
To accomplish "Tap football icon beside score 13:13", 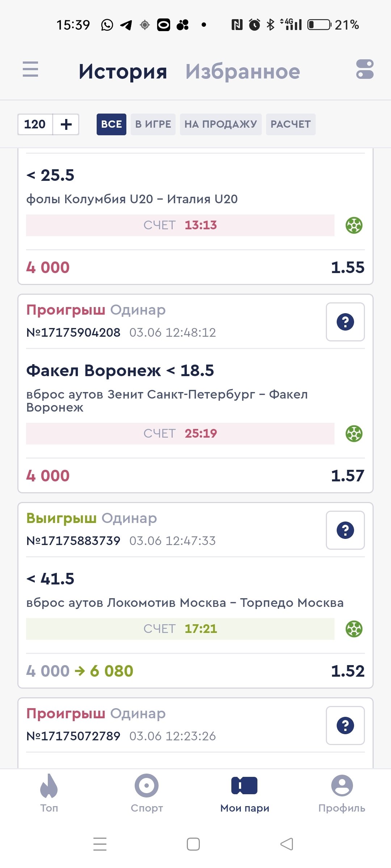I will point(354,225).
